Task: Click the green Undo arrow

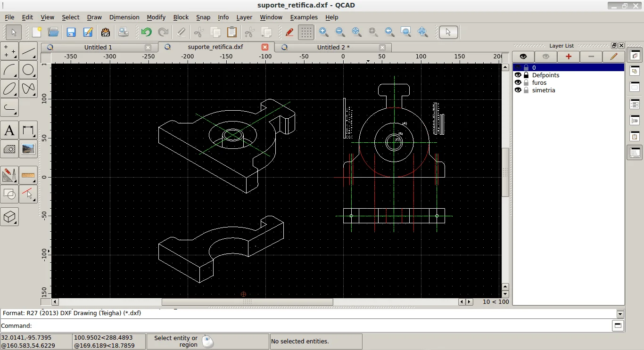Action: (x=146, y=32)
